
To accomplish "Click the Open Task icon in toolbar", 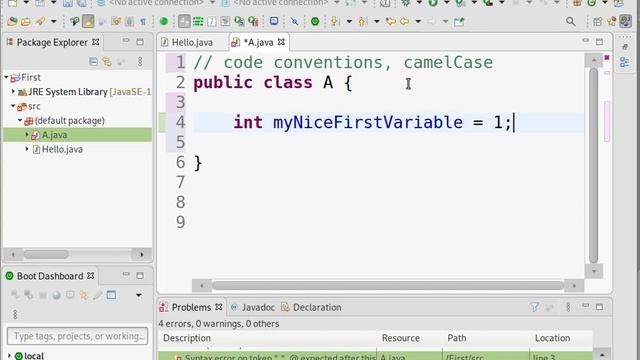I will tap(26, 21).
